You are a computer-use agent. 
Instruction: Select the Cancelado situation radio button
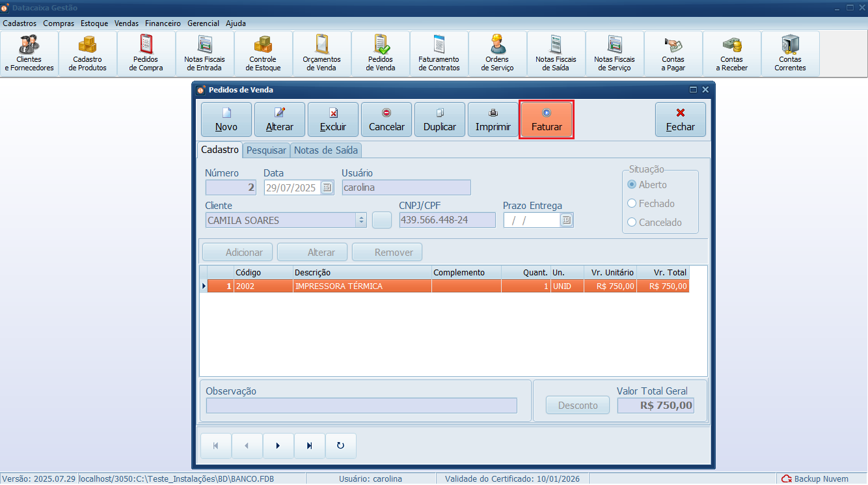point(632,223)
